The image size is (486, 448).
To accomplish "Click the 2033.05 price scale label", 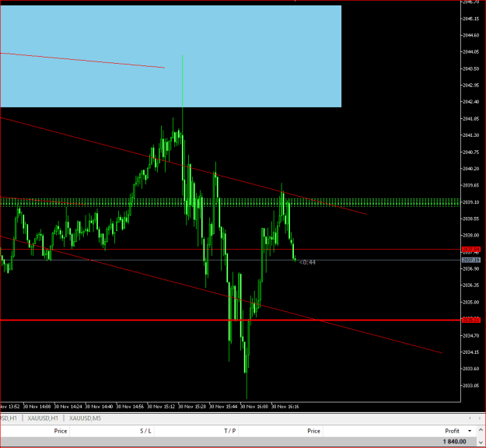I will 470,385.
